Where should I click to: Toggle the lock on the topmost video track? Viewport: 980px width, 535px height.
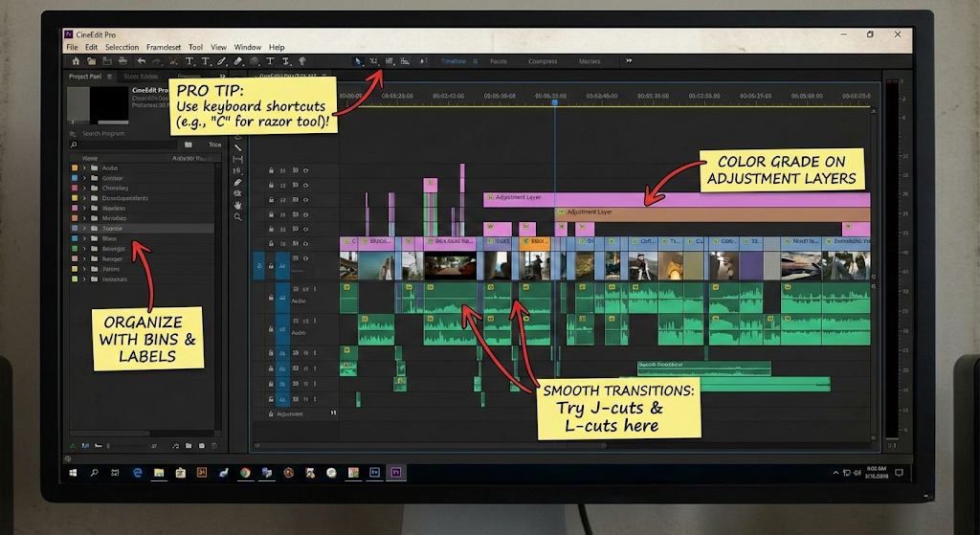pos(272,170)
